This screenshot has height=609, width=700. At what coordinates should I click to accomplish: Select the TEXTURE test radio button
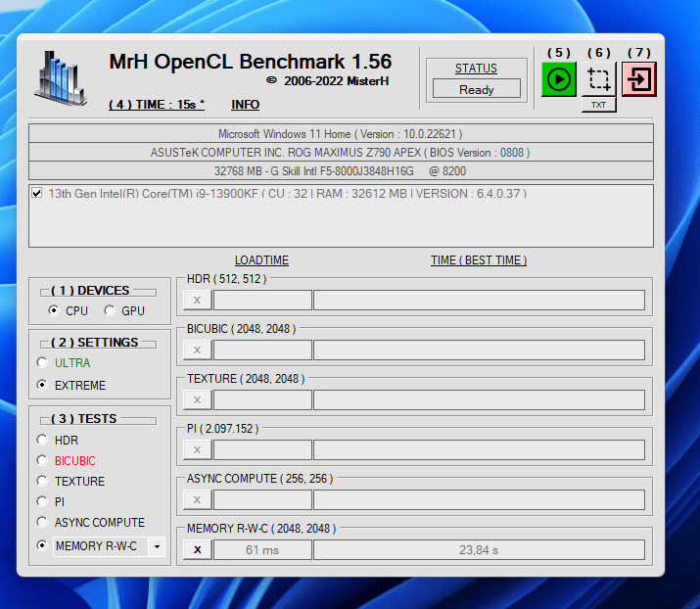click(42, 481)
